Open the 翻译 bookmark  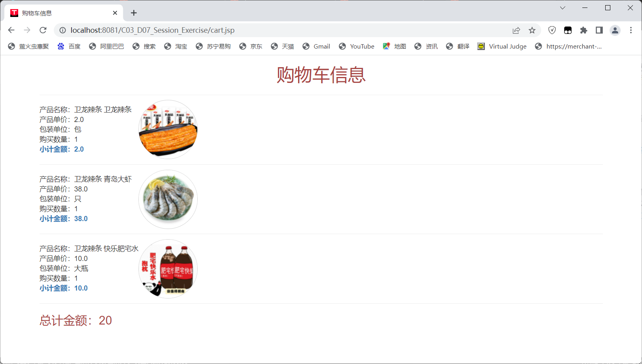[457, 46]
